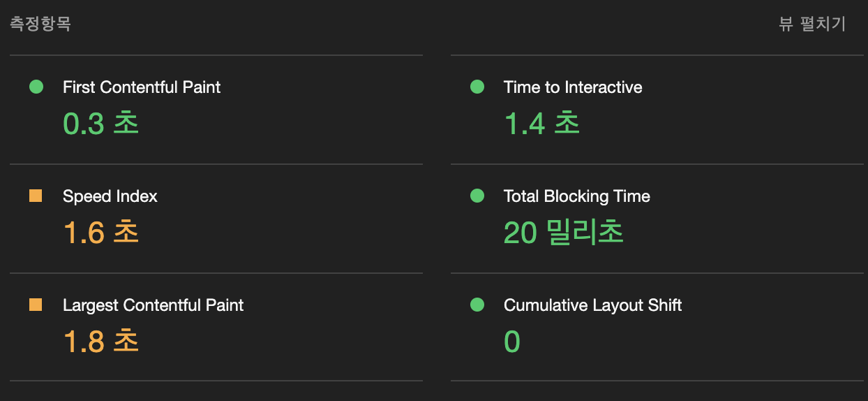
Task: Click the 1.6 초 Speed Index value
Action: pos(101,233)
